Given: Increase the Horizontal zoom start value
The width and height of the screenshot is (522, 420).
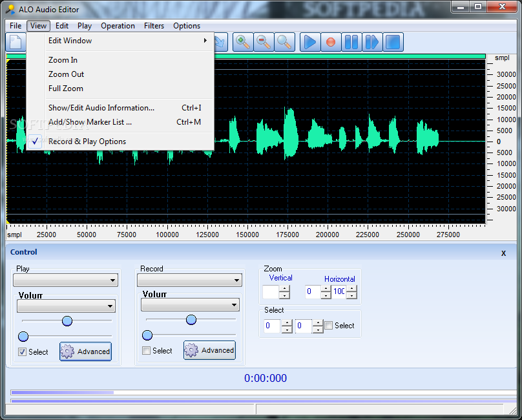Looking at the screenshot, I should tap(326, 288).
